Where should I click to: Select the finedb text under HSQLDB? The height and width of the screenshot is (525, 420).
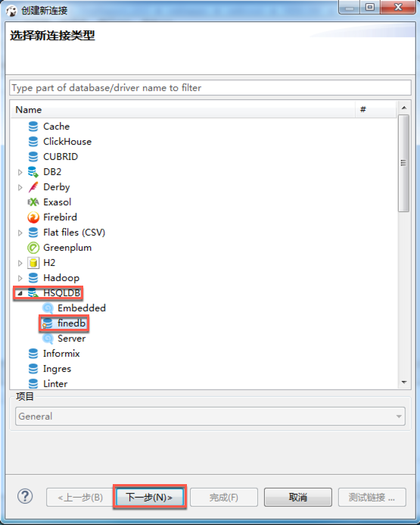(71, 323)
